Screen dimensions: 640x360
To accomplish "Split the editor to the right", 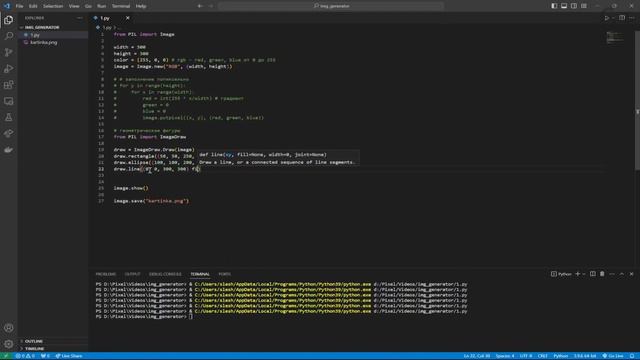I will pyautogui.click(x=622, y=18).
